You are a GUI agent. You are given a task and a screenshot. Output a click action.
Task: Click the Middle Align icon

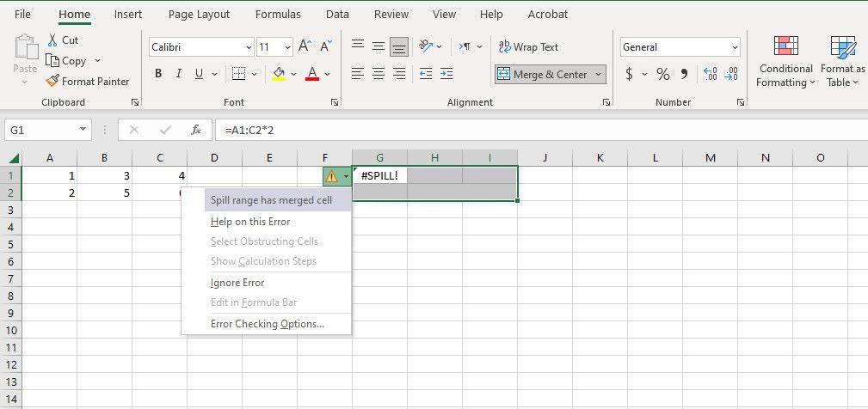click(379, 46)
